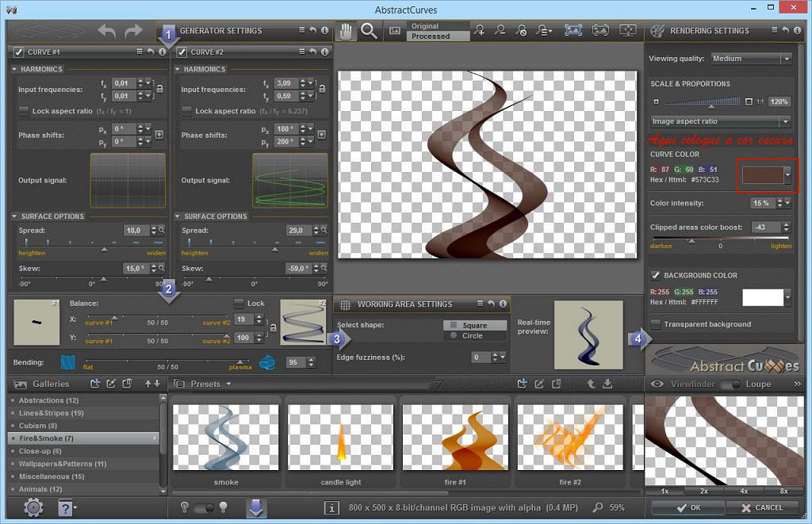Click the CANCEL button
The width and height of the screenshot is (812, 524).
(x=762, y=507)
